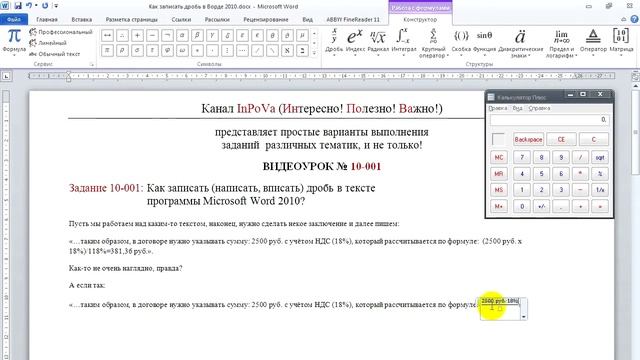Screen dimensions: 640x360
Task: Open the Радикал structure dropdown
Action: pyautogui.click(x=378, y=42)
